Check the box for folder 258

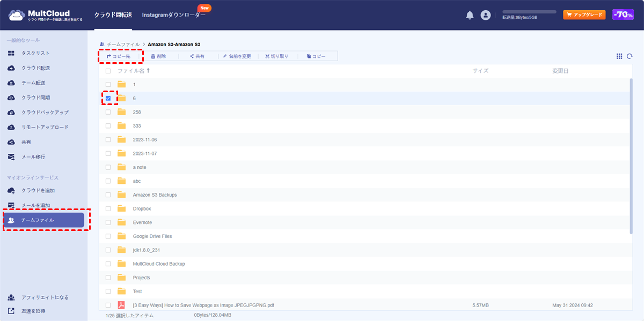tap(108, 112)
